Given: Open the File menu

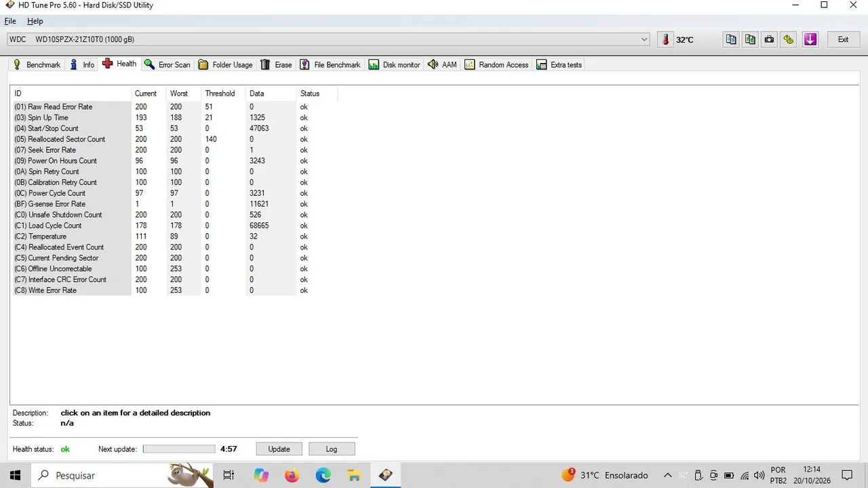Looking at the screenshot, I should tap(10, 21).
